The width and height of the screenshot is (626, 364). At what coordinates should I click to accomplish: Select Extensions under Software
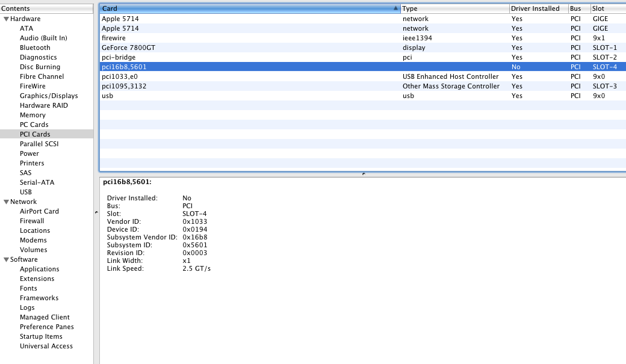click(x=37, y=279)
